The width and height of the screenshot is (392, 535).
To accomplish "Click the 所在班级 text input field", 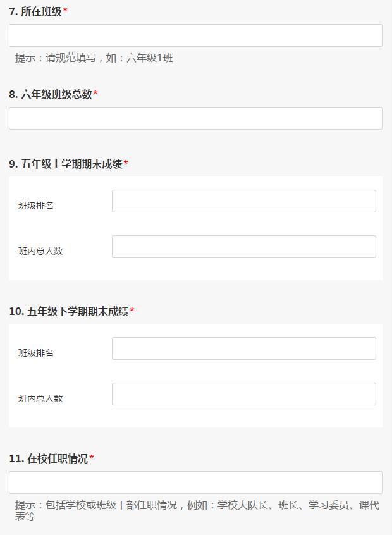I will [x=195, y=35].
